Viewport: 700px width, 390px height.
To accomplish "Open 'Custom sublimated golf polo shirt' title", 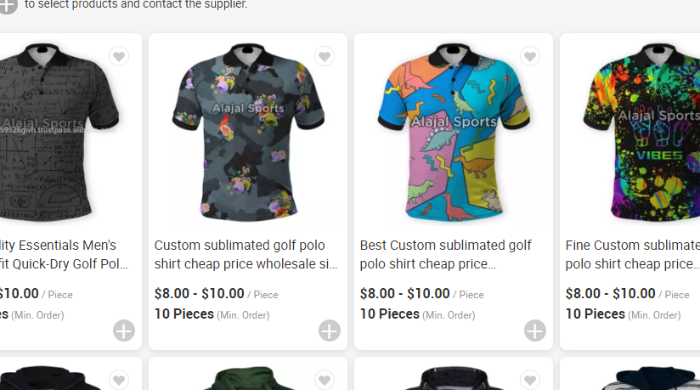I will 246,254.
